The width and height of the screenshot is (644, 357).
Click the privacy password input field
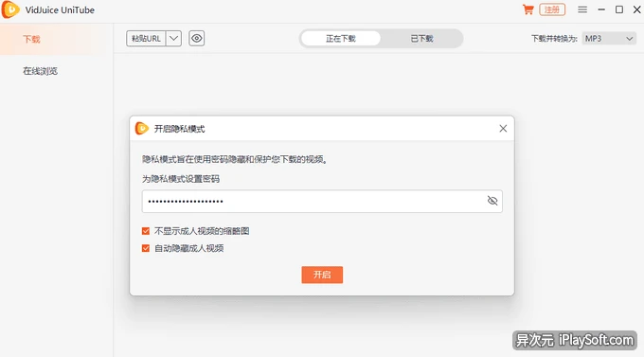(x=322, y=202)
